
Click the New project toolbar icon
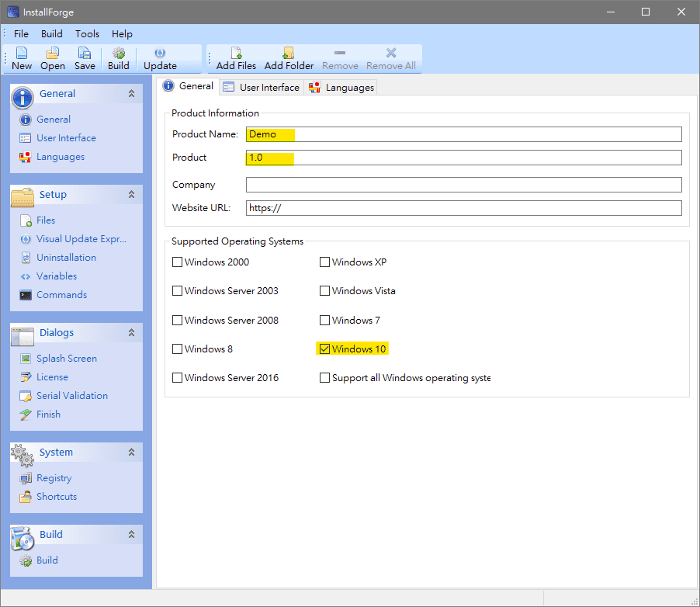click(x=22, y=53)
